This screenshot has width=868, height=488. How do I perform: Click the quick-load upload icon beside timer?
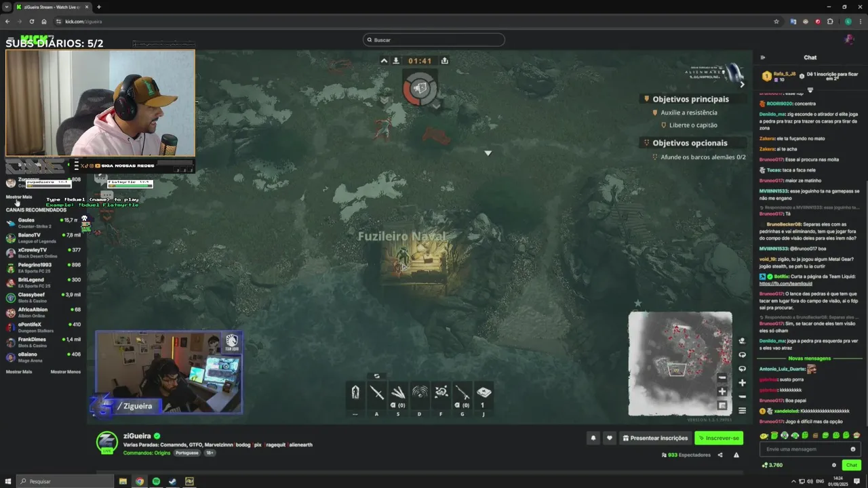[444, 60]
